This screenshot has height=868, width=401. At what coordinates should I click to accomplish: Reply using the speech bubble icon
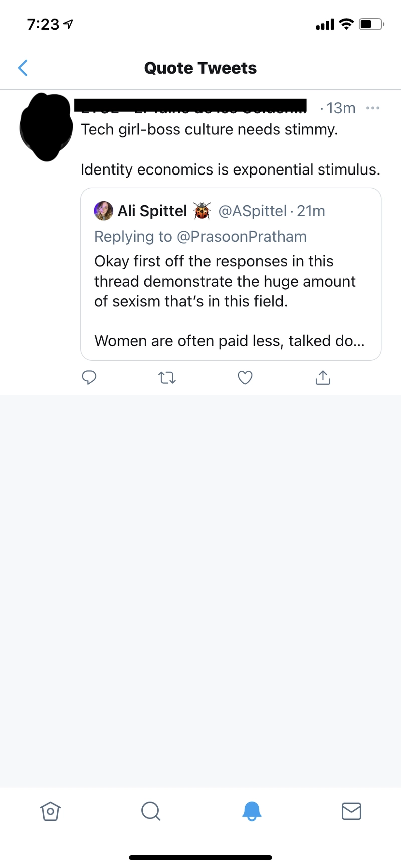pyautogui.click(x=89, y=377)
